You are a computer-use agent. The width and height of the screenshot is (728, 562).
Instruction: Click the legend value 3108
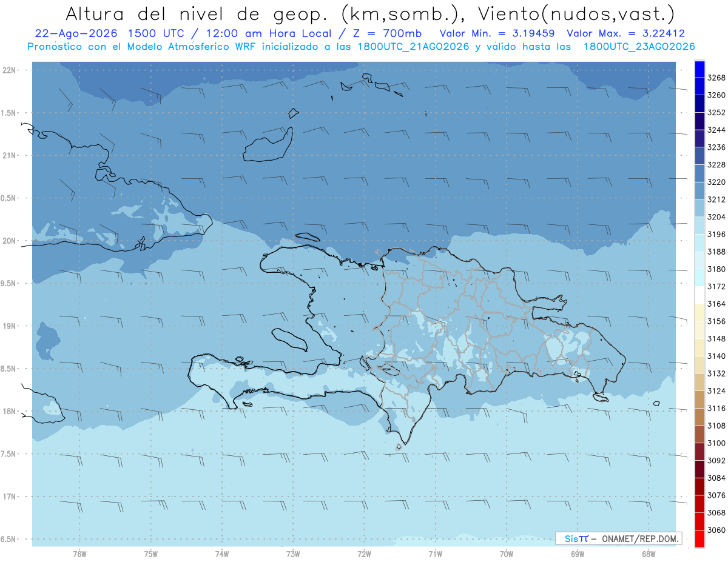(716, 426)
